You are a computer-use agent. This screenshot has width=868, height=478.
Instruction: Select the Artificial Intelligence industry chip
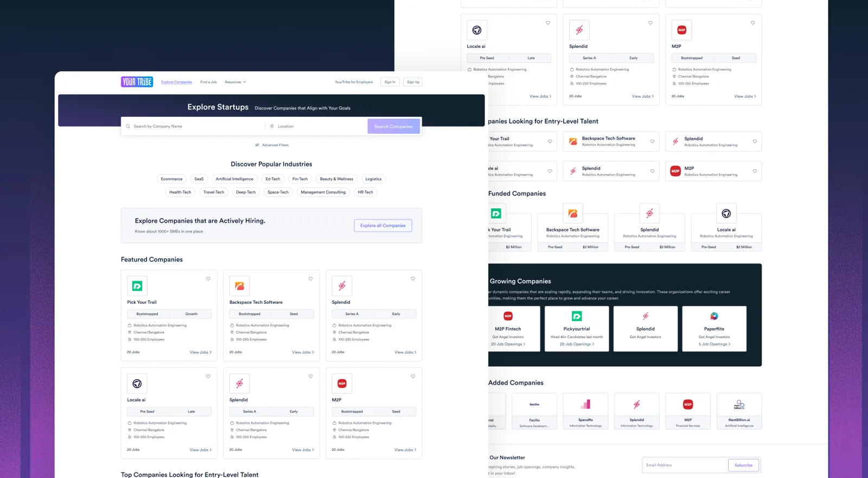[x=234, y=179]
